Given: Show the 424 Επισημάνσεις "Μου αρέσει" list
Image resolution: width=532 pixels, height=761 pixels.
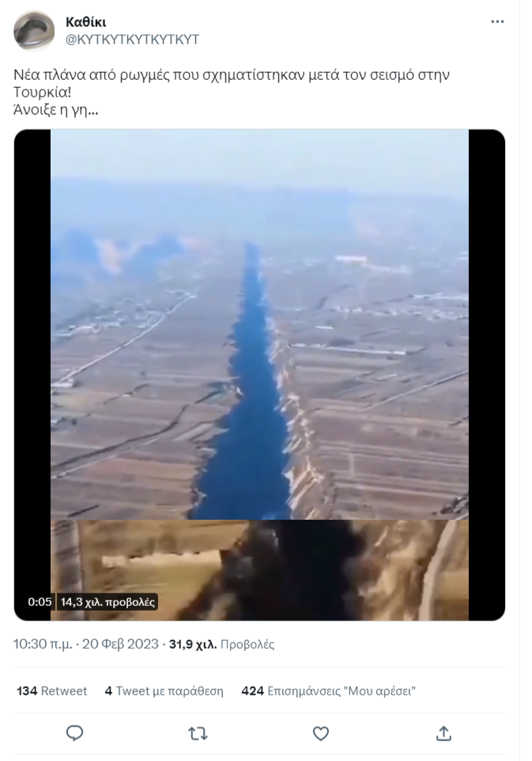Looking at the screenshot, I should (329, 691).
